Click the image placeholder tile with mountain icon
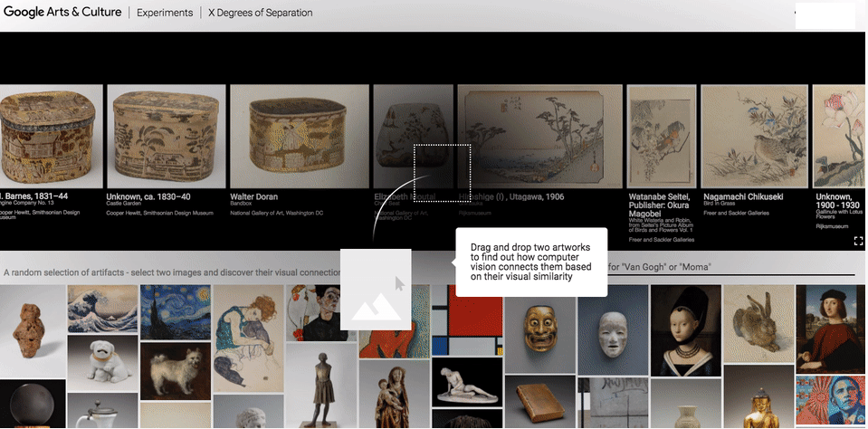 click(376, 289)
